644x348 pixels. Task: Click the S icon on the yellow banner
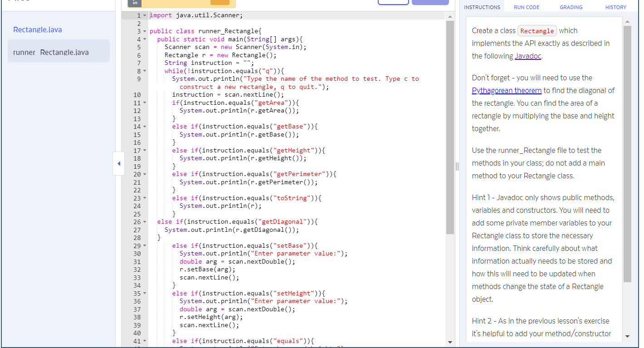tap(134, 3)
